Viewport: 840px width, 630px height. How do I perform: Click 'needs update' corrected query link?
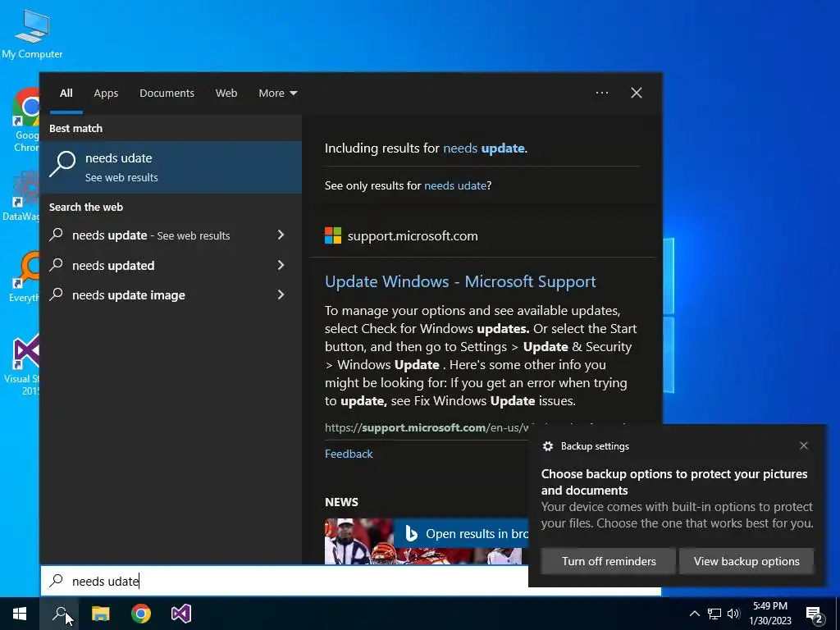[484, 148]
